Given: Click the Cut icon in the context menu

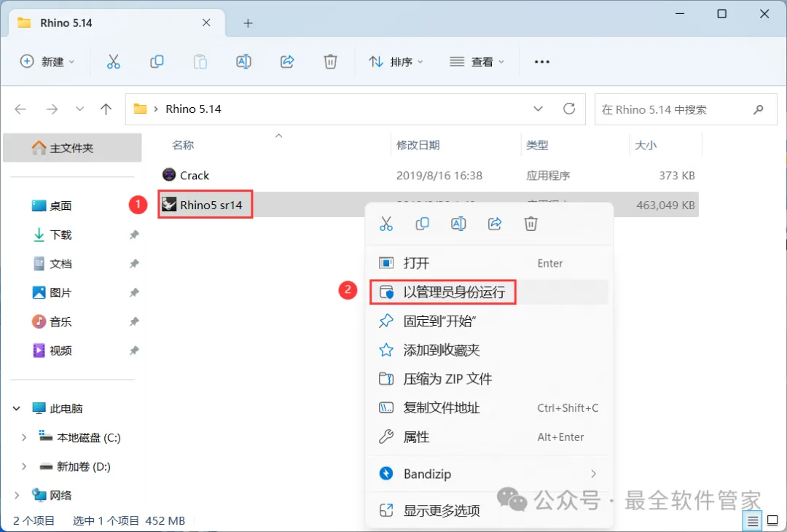Looking at the screenshot, I should point(386,223).
